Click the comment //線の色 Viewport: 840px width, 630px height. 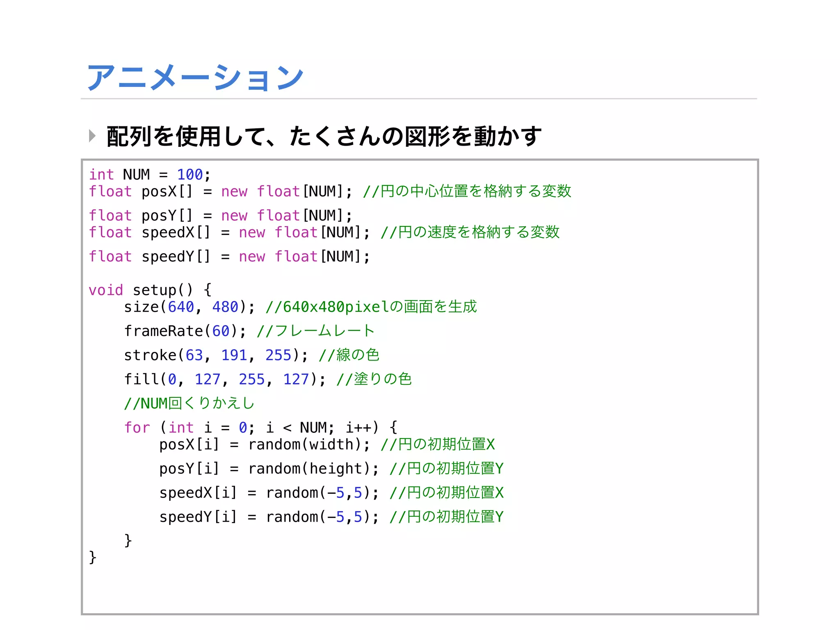349,355
